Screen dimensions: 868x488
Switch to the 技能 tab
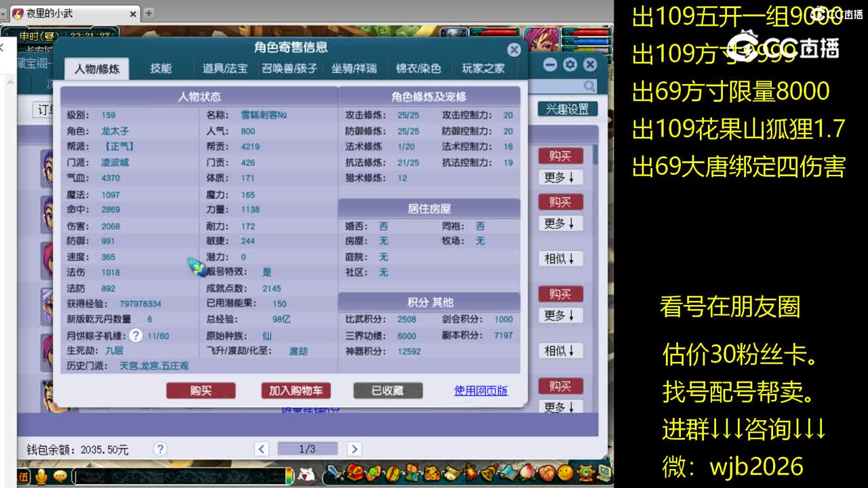[160, 68]
